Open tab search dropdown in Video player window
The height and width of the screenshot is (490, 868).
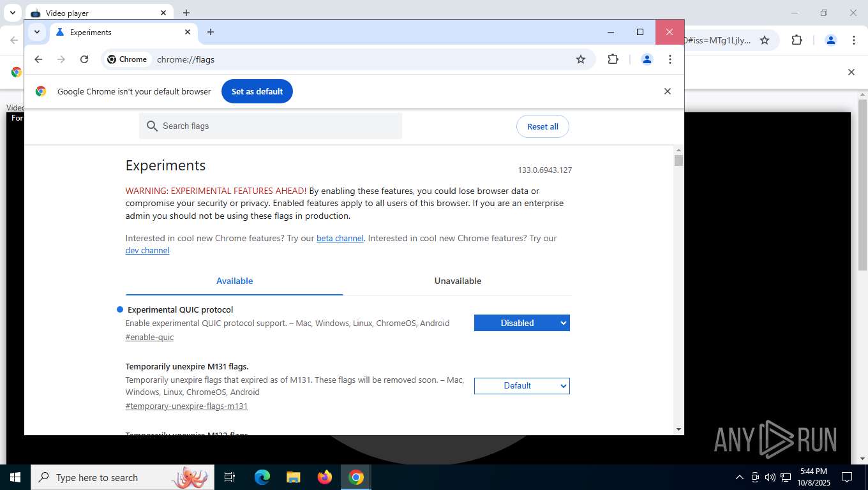tap(12, 13)
